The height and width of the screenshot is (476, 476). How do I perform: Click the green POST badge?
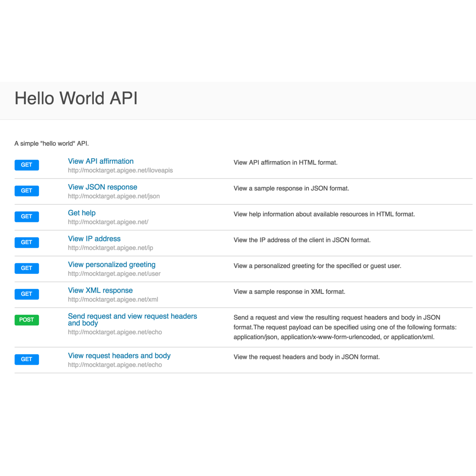tap(26, 320)
